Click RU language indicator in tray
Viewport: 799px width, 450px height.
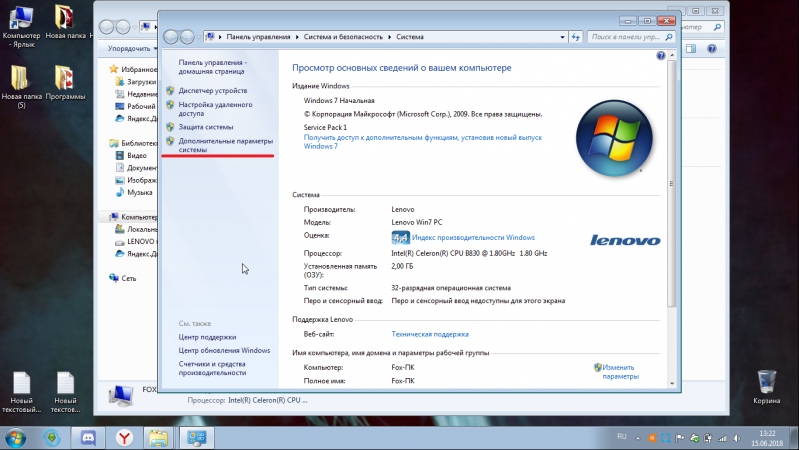point(622,437)
